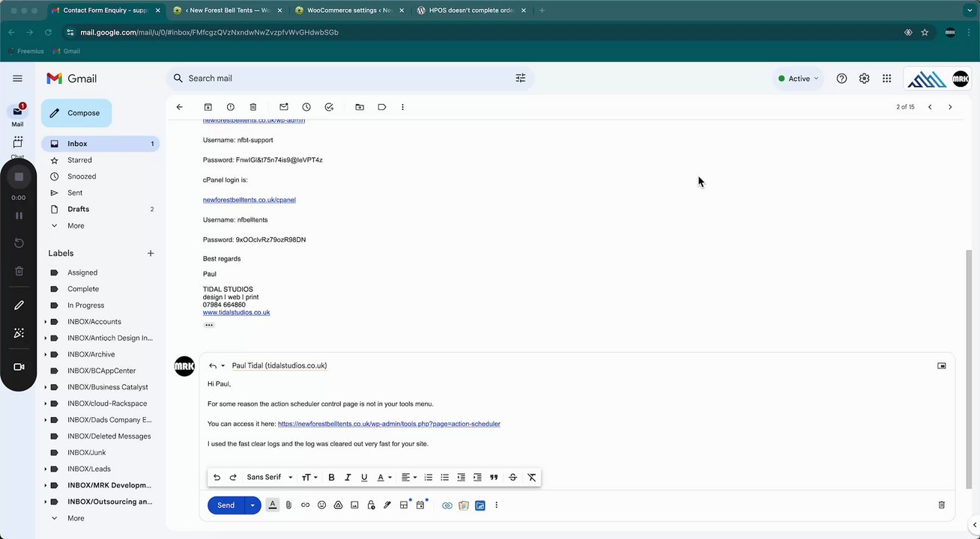Image resolution: width=980 pixels, height=539 pixels.
Task: Move this email to a folder
Action: [x=360, y=107]
